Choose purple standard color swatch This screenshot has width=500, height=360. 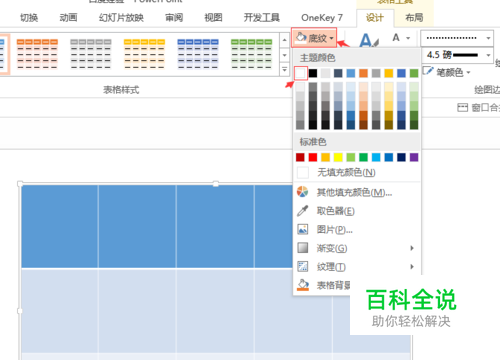pos(414,157)
